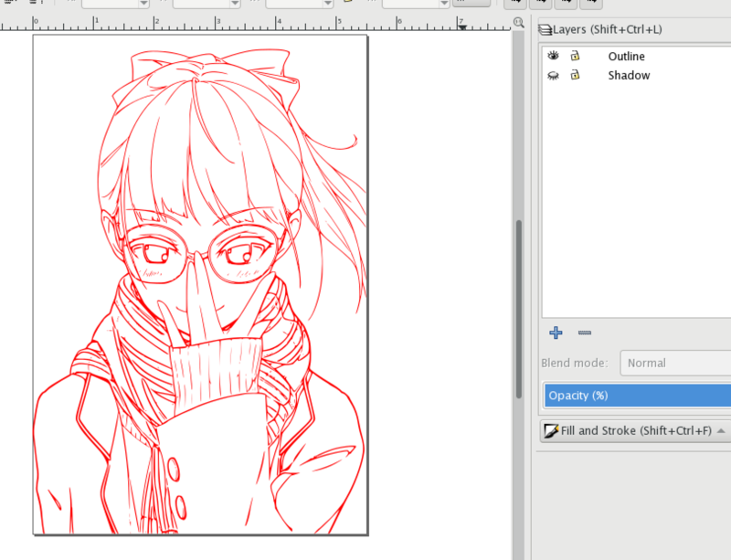Click the Fill and Stroke paintbrush icon
Viewport: 731px width, 560px height.
click(551, 430)
